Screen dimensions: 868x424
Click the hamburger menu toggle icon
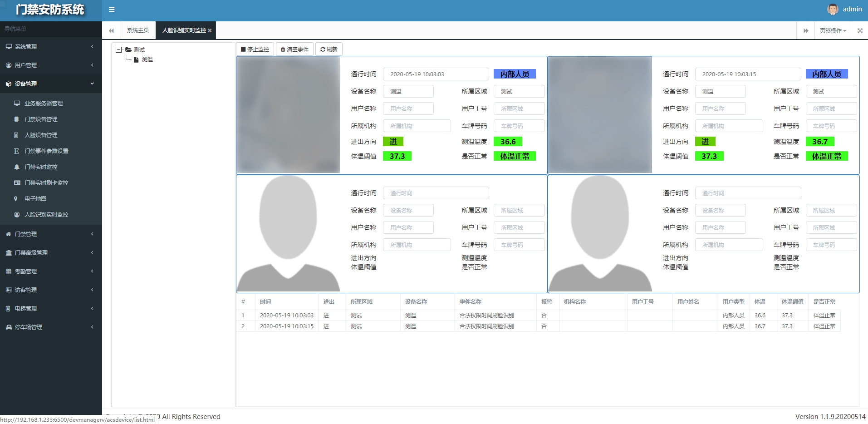click(x=112, y=10)
